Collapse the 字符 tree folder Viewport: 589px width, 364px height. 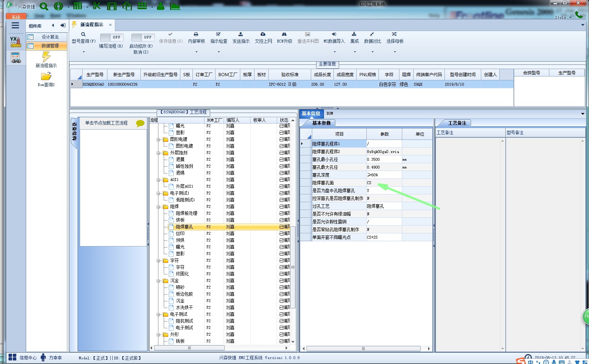pos(159,261)
